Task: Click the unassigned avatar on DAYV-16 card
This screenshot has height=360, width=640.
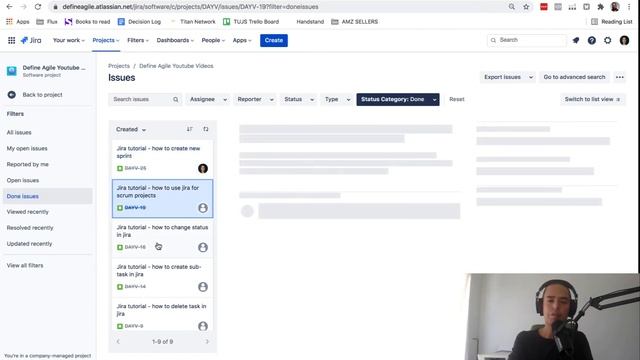Action: click(203, 247)
